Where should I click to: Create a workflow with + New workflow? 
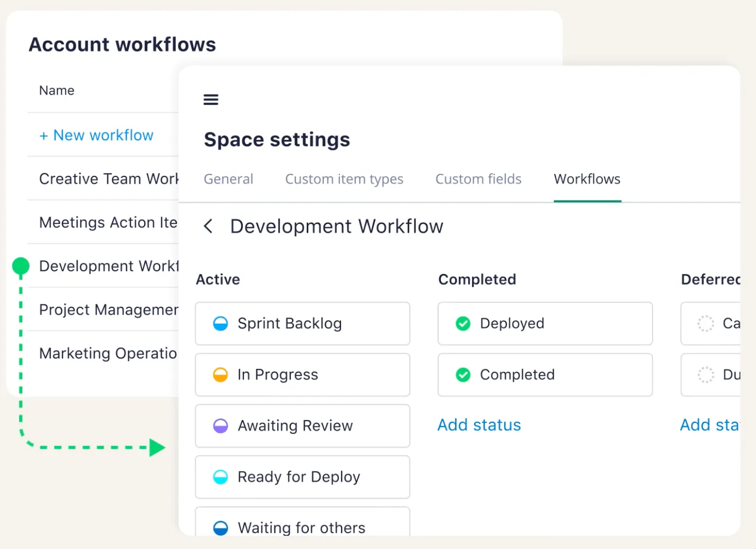[x=96, y=135]
